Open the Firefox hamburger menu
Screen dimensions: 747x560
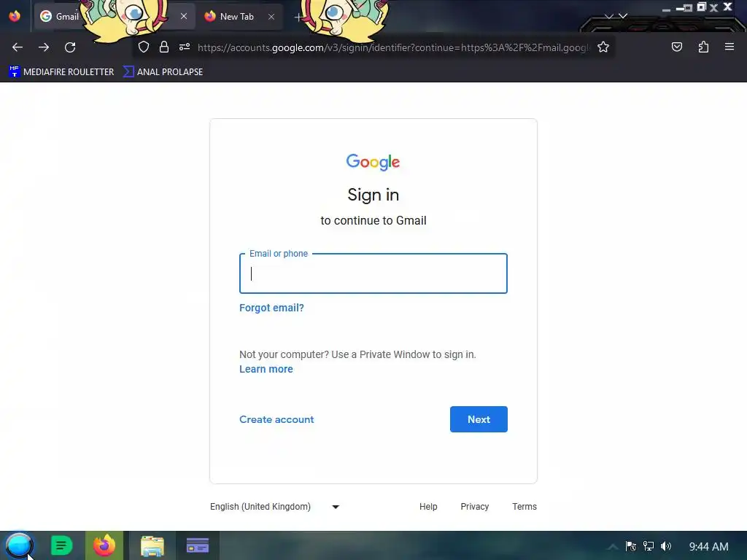click(x=729, y=47)
